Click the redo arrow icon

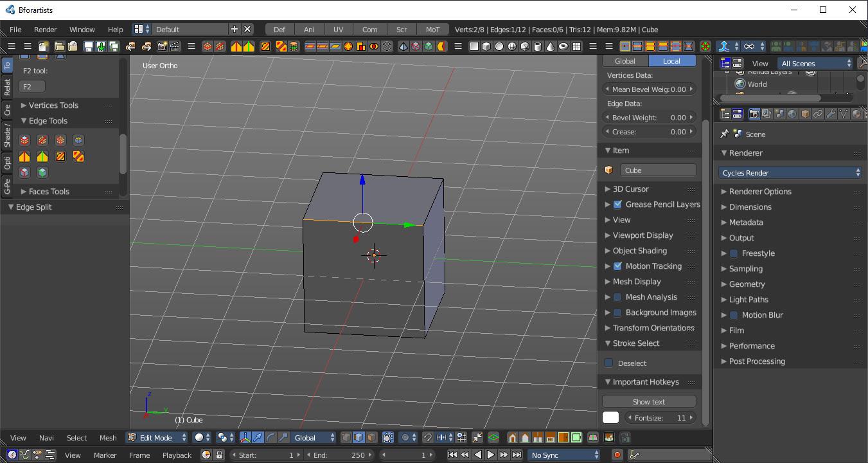[146, 46]
